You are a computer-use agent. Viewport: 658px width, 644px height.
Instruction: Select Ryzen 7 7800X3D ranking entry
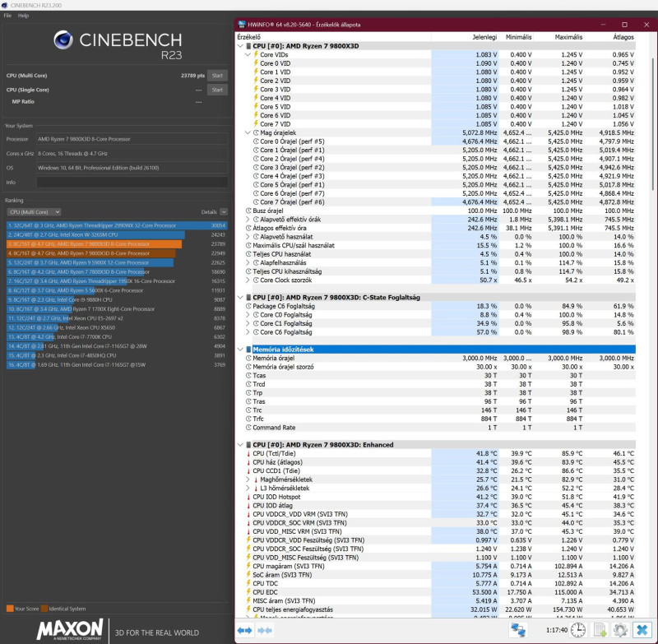point(117,272)
